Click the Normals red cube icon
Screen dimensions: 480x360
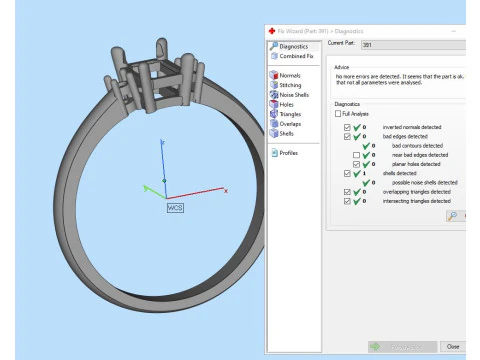coord(274,75)
